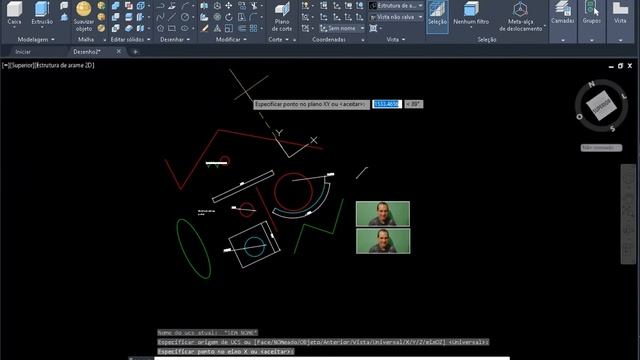The height and width of the screenshot is (360, 640).
Task: Expand the Vista ribbon panel title
Action: click(x=396, y=40)
